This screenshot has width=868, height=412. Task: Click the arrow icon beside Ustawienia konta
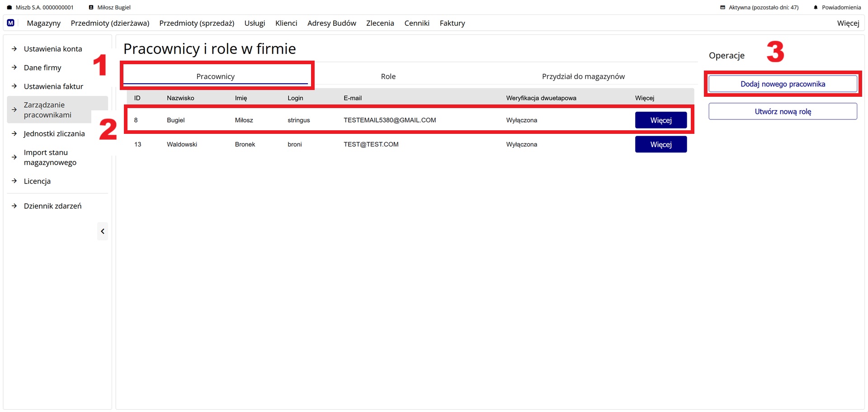coord(14,49)
